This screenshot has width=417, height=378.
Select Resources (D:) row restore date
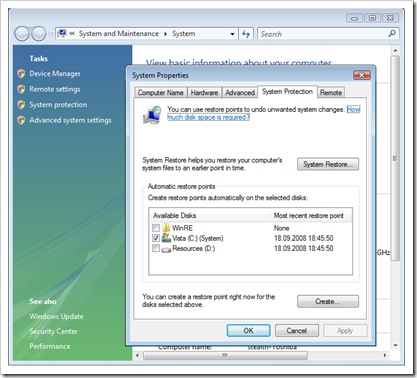[303, 248]
